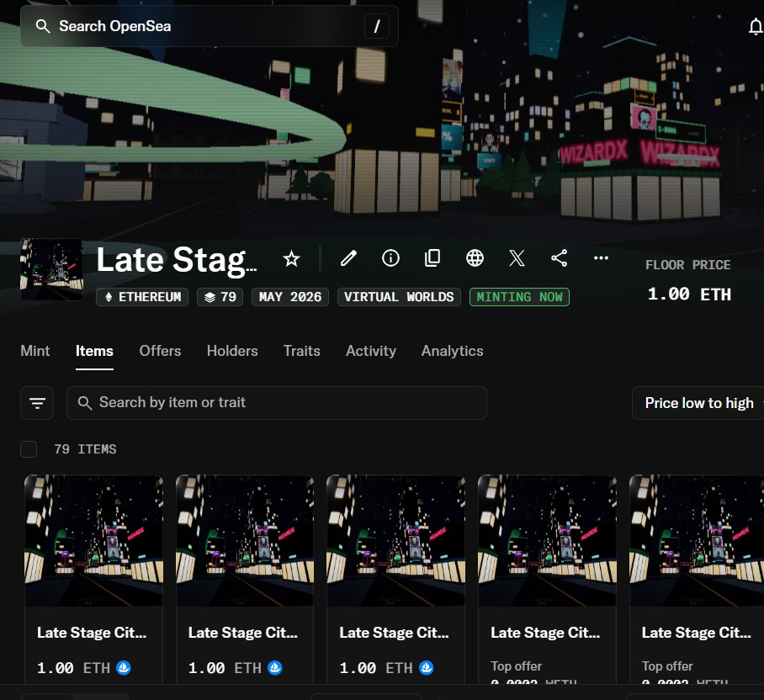
Task: Click the second card's 1.00 ETH price
Action: (225, 668)
